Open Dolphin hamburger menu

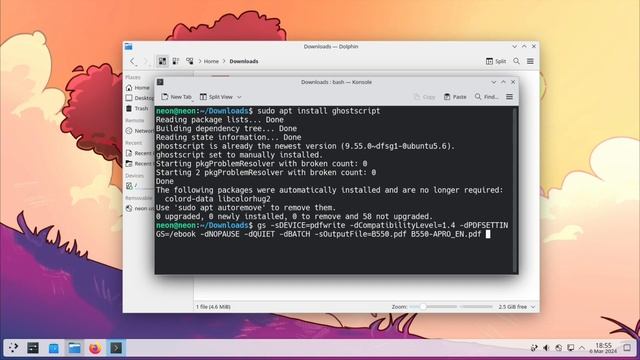pos(530,61)
